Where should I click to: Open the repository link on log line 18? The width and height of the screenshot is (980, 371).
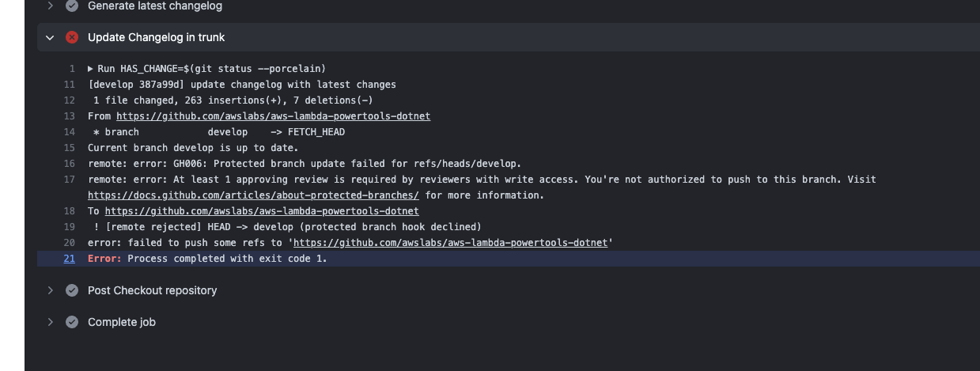262,211
